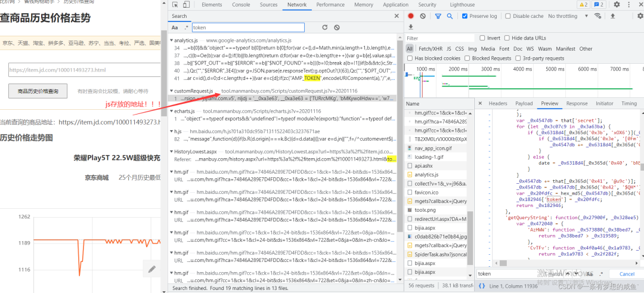Open the No throttling dropdown
This screenshot has width=644, height=293.
coord(568,16)
